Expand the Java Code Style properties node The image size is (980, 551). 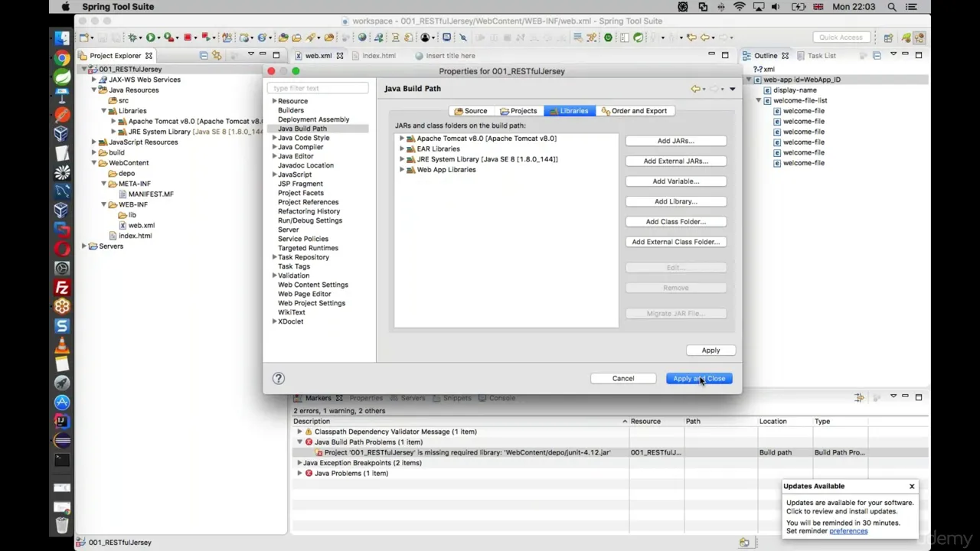tap(274, 138)
